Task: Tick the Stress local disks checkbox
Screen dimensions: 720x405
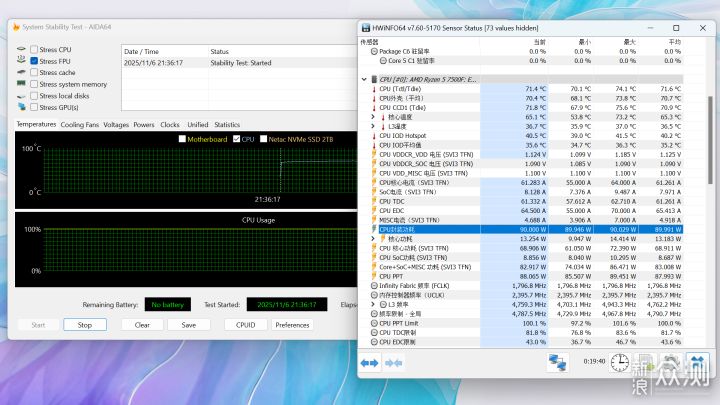Action: coord(34,96)
